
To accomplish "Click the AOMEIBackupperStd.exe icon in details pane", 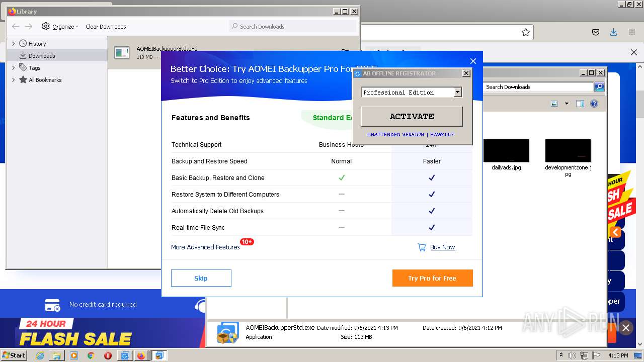I will pyautogui.click(x=227, y=332).
